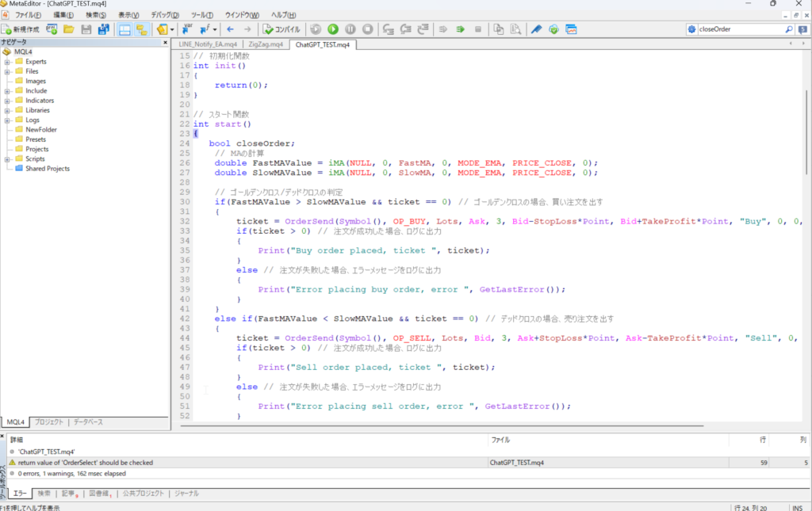Viewport: 812px width, 511px height.
Task: Expand the Indicators folder tree node
Action: 7,101
